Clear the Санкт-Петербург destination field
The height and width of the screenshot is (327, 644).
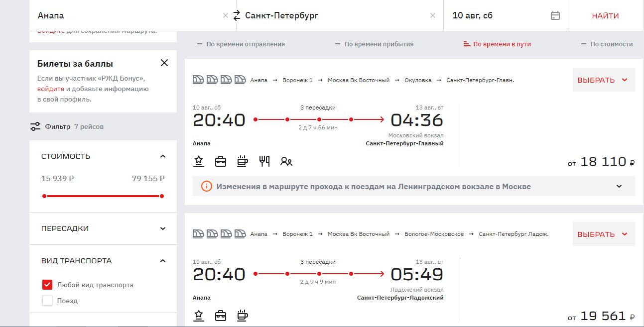(x=433, y=15)
